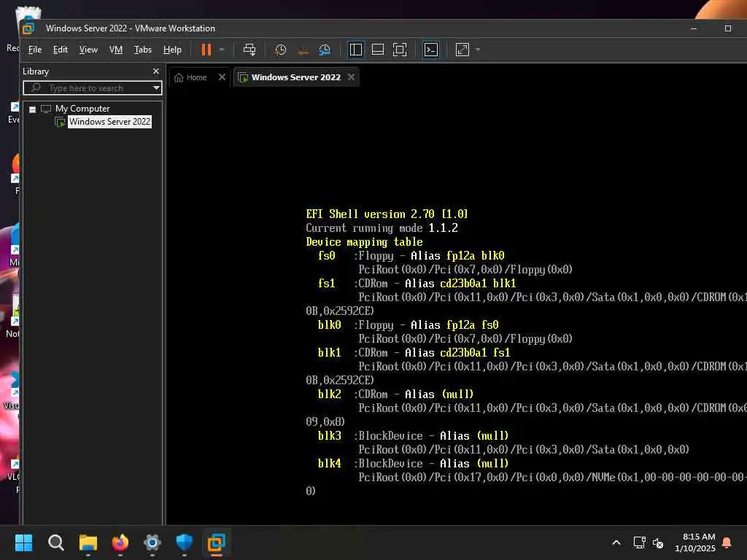Open the power options dropdown arrow

pos(222,50)
